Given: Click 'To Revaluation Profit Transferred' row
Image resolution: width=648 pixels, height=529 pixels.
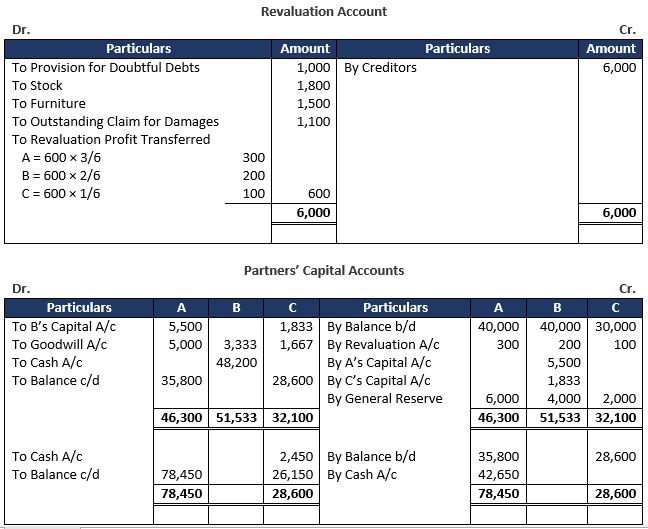Looking at the screenshot, I should 111,139.
